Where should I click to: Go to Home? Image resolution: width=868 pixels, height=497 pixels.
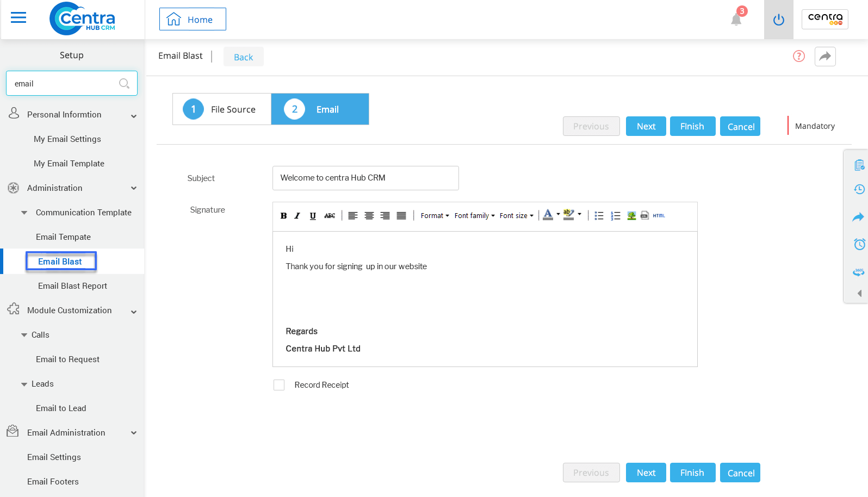(193, 19)
